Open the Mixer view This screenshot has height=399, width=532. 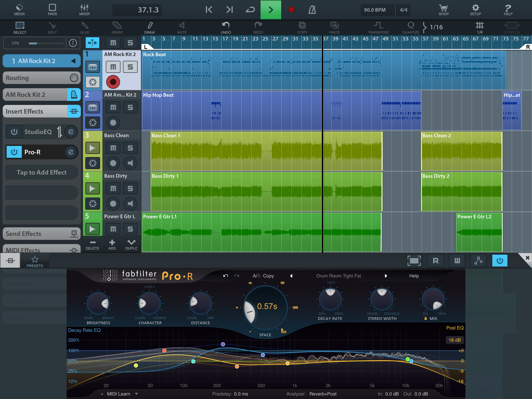tap(84, 10)
